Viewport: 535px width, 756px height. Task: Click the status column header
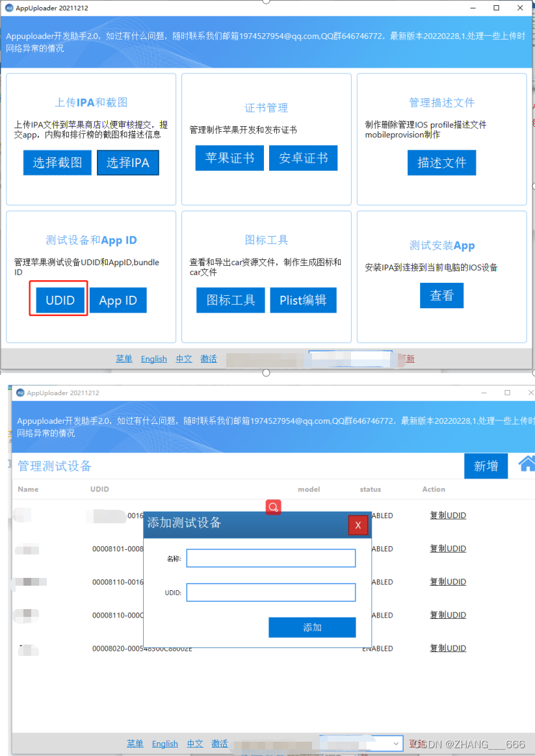(x=370, y=489)
